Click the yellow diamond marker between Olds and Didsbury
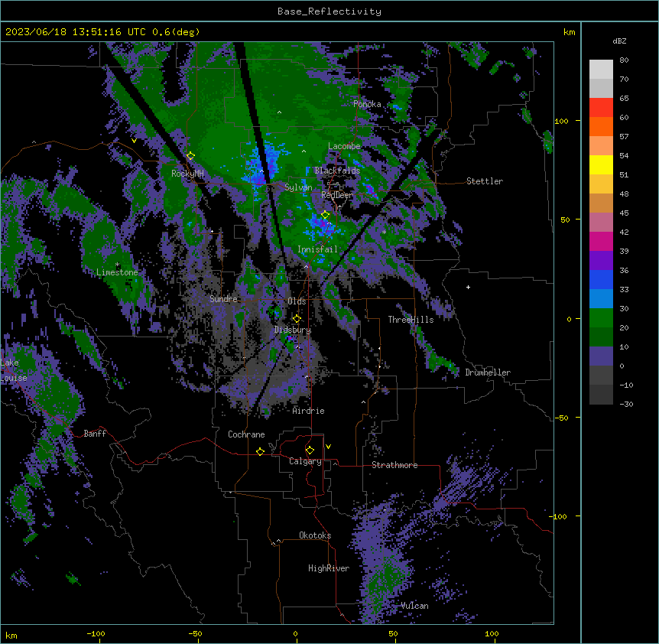 (297, 319)
